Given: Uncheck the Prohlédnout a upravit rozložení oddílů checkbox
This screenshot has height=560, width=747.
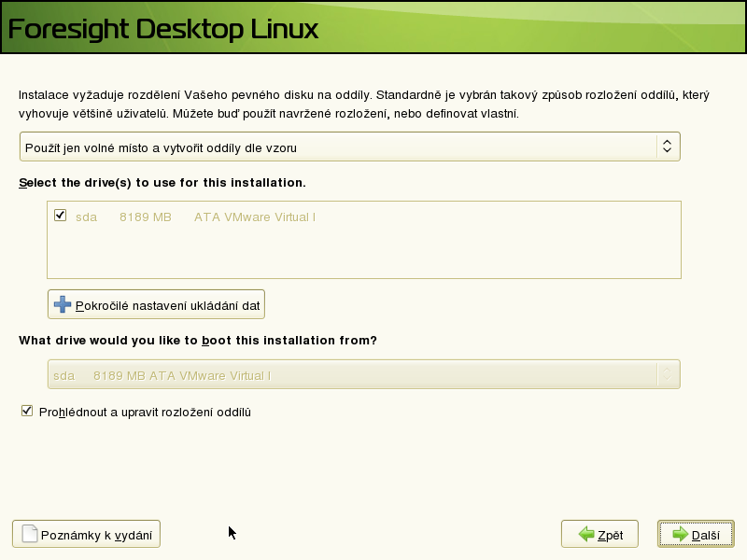Looking at the screenshot, I should click(x=26, y=411).
